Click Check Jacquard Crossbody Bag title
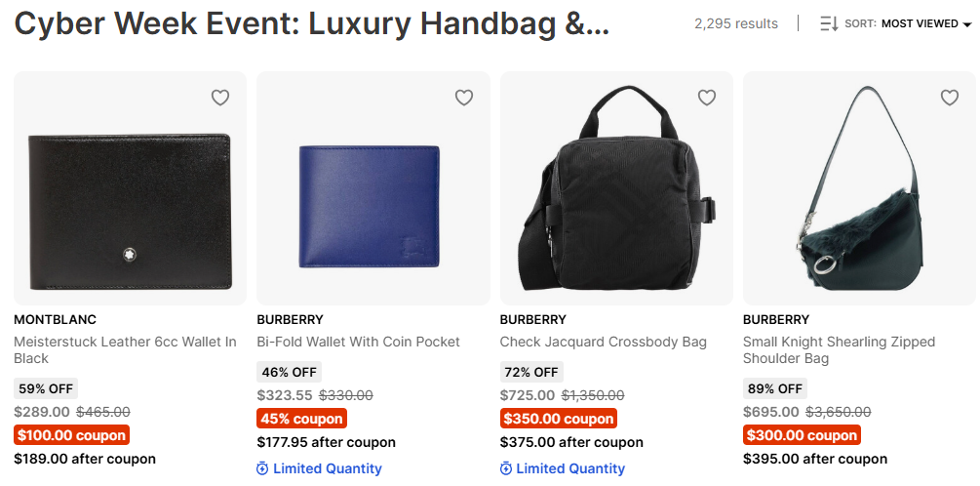Screen dimensions: 980x486 [603, 342]
